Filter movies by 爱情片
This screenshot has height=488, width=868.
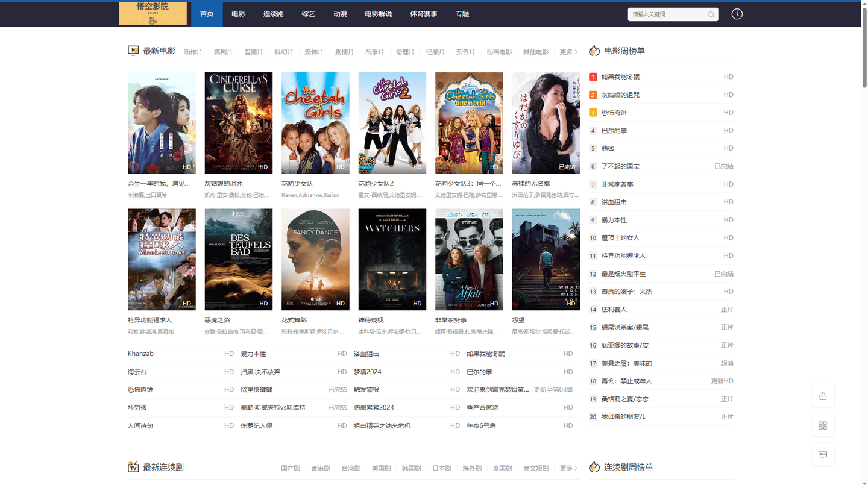click(253, 52)
